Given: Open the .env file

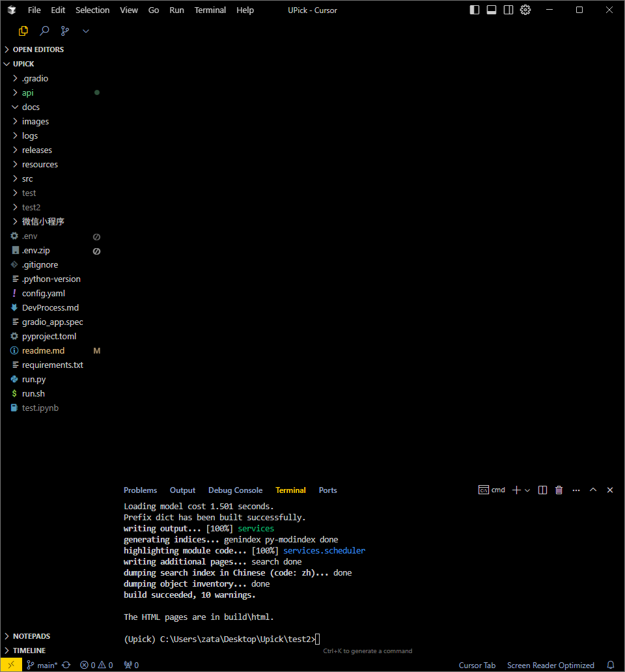Looking at the screenshot, I should [52, 236].
